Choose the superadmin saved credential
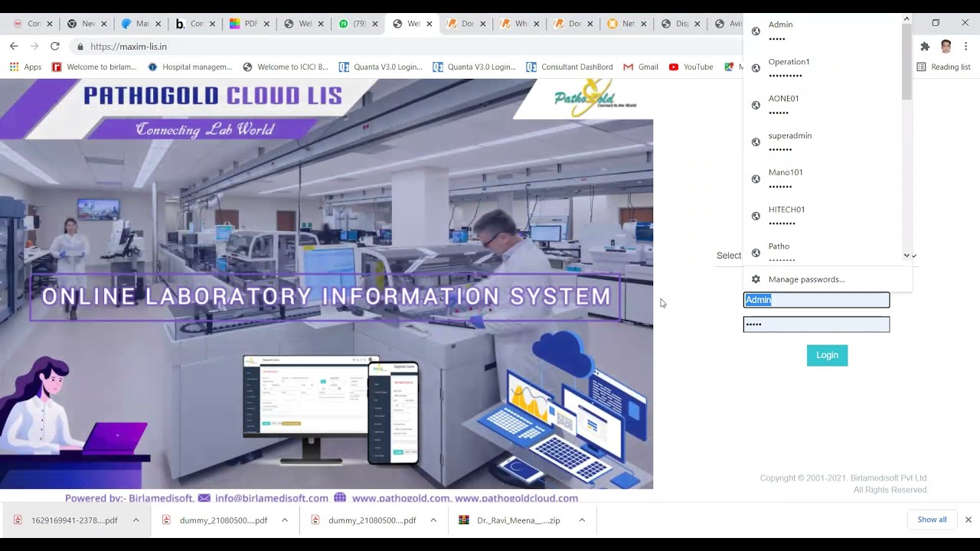 point(823,142)
